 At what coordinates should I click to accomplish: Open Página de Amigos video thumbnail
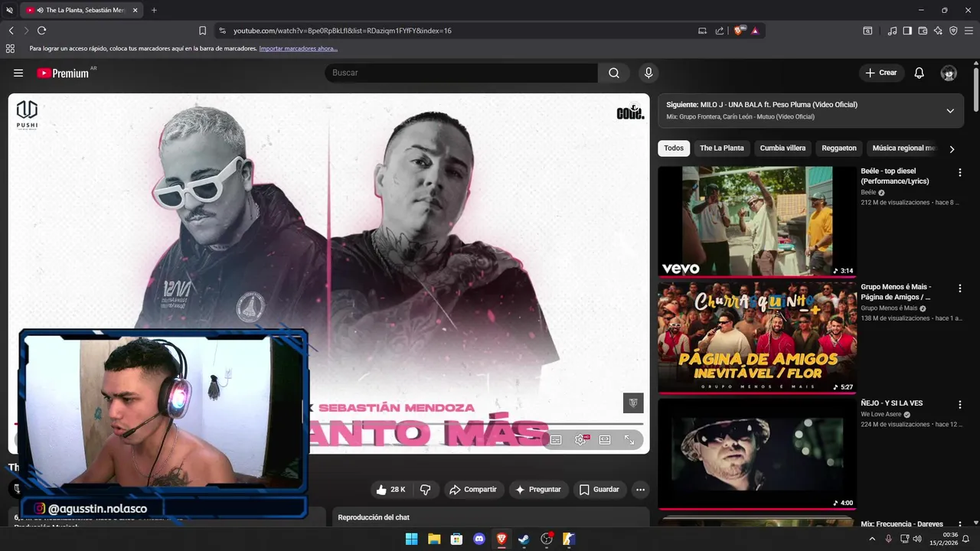(757, 337)
